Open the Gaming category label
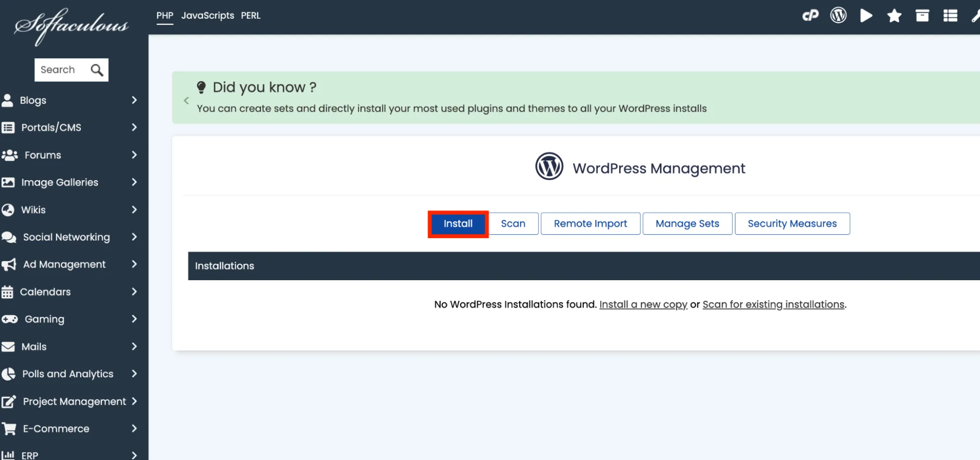Image resolution: width=980 pixels, height=460 pixels. pyautogui.click(x=45, y=319)
